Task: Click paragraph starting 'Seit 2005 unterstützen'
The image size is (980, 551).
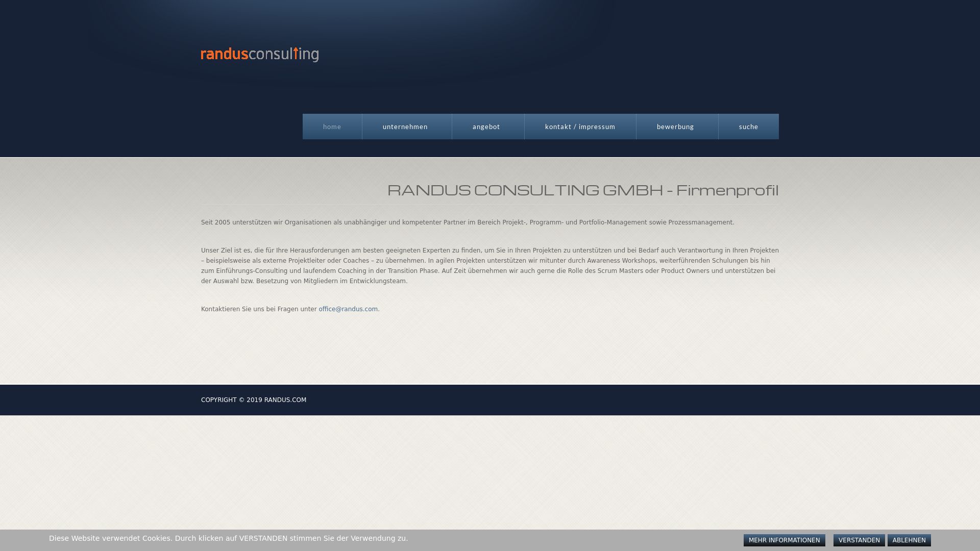Action: [x=468, y=222]
